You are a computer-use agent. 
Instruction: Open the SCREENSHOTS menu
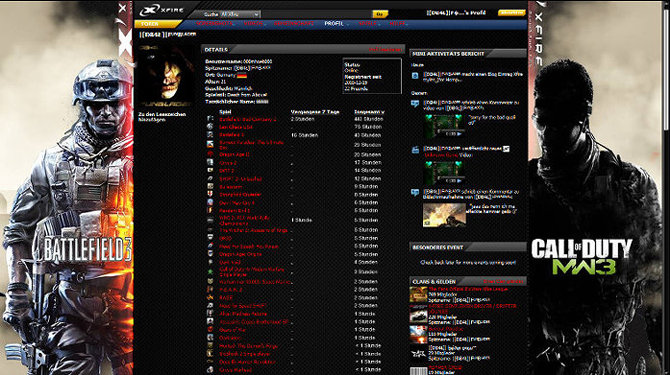215,23
